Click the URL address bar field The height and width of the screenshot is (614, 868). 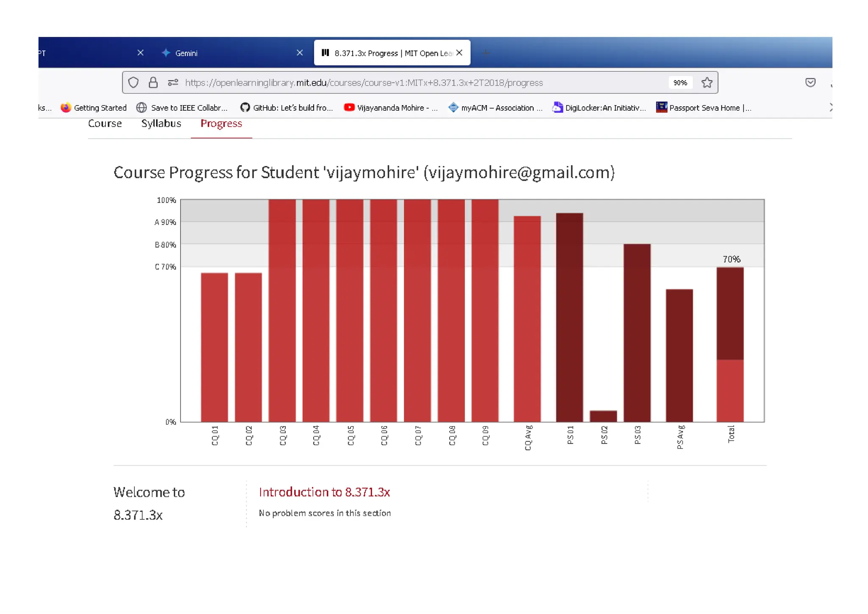pyautogui.click(x=381, y=83)
